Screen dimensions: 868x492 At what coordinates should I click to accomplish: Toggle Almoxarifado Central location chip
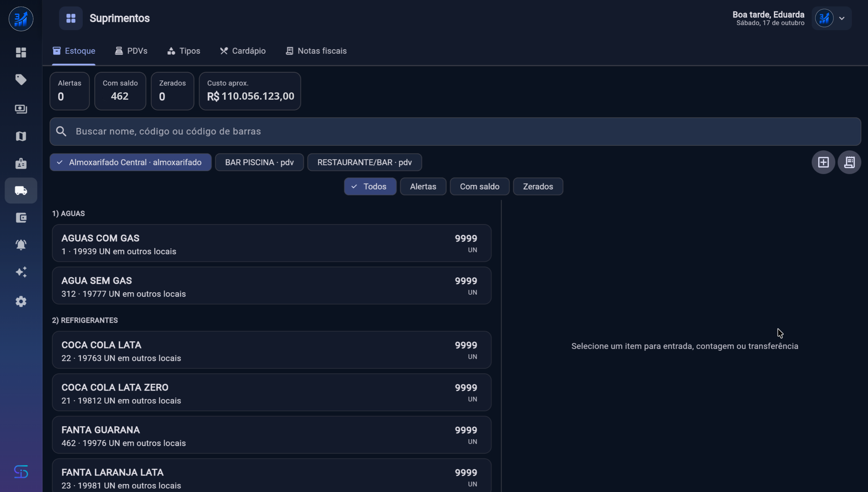(130, 162)
